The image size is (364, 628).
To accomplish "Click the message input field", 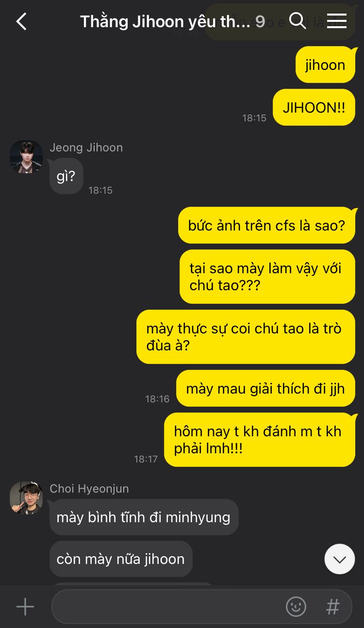I will click(201, 607).
